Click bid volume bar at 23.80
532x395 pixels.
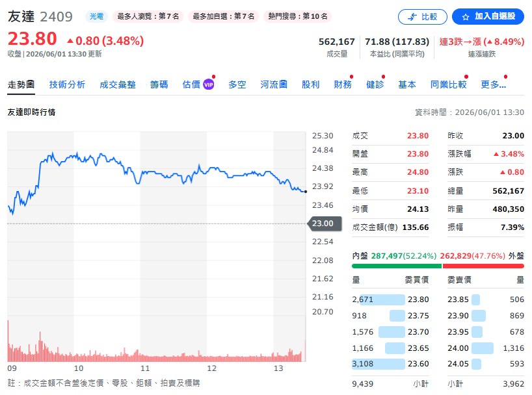[x=382, y=299]
